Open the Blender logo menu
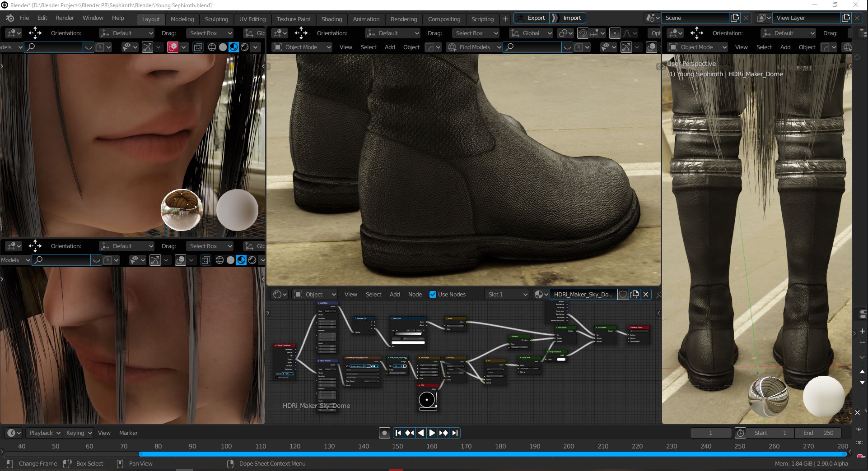This screenshot has height=471, width=868. [9, 18]
